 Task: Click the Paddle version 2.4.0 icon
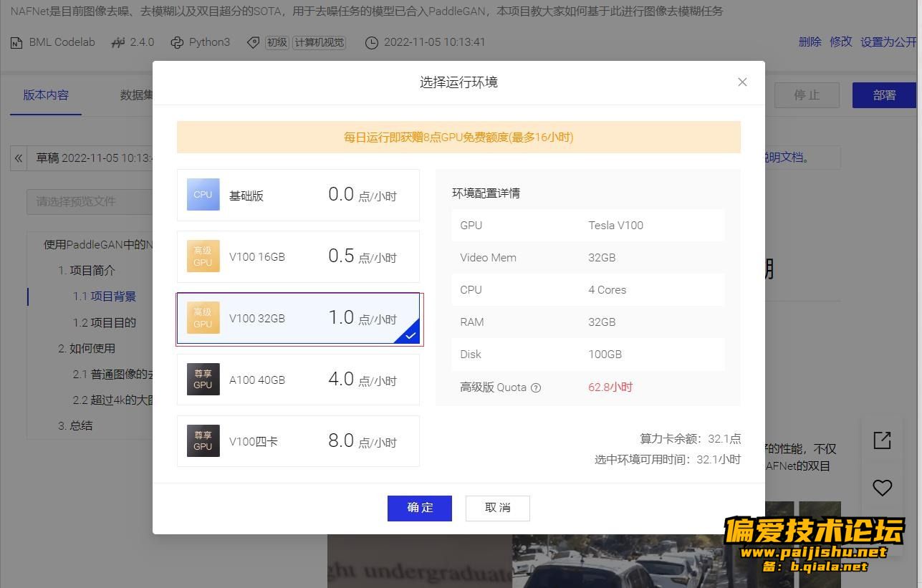tap(118, 43)
